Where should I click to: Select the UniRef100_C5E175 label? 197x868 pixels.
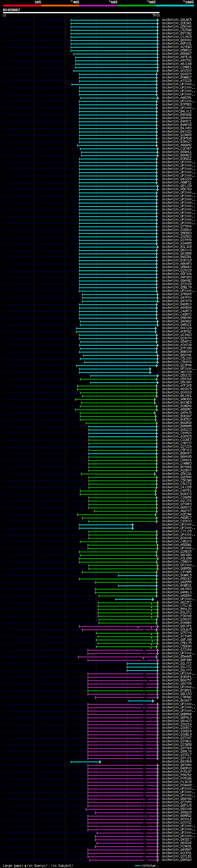[x=177, y=643]
